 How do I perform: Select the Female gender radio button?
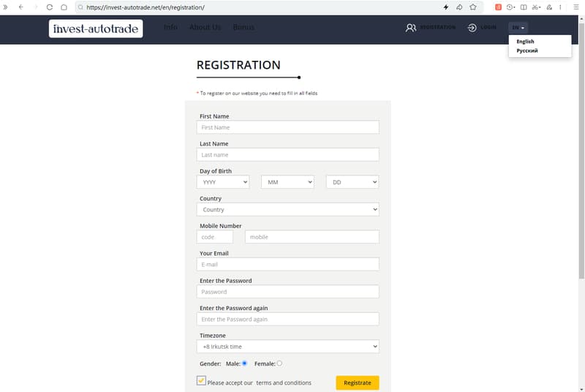point(279,363)
